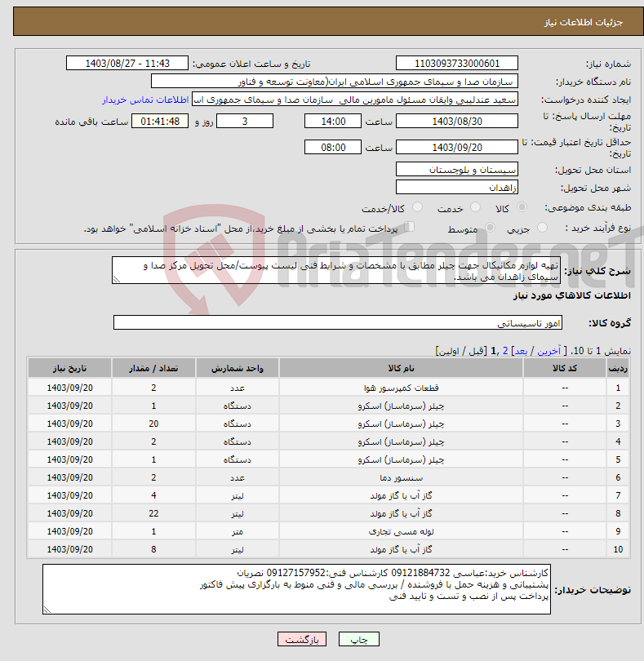Click the resize handle of توضیحات خریدار box
The height and width of the screenshot is (661, 644).
pos(47,610)
